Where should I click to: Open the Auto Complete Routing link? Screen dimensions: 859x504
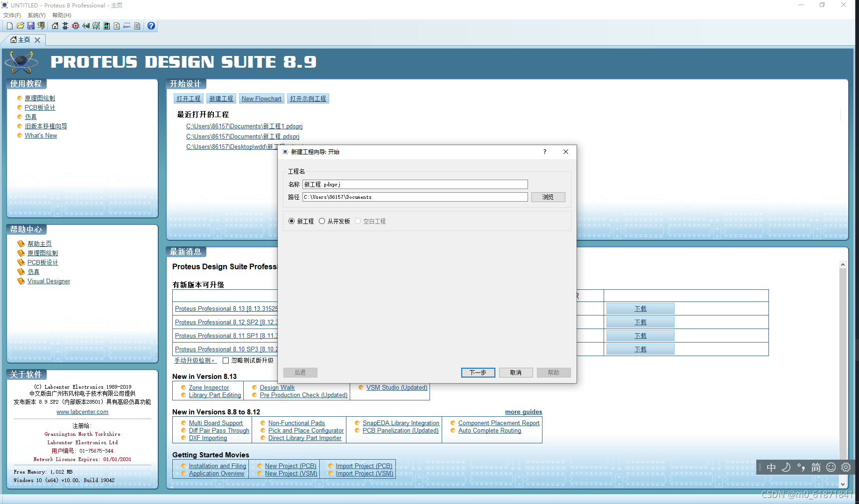click(489, 430)
